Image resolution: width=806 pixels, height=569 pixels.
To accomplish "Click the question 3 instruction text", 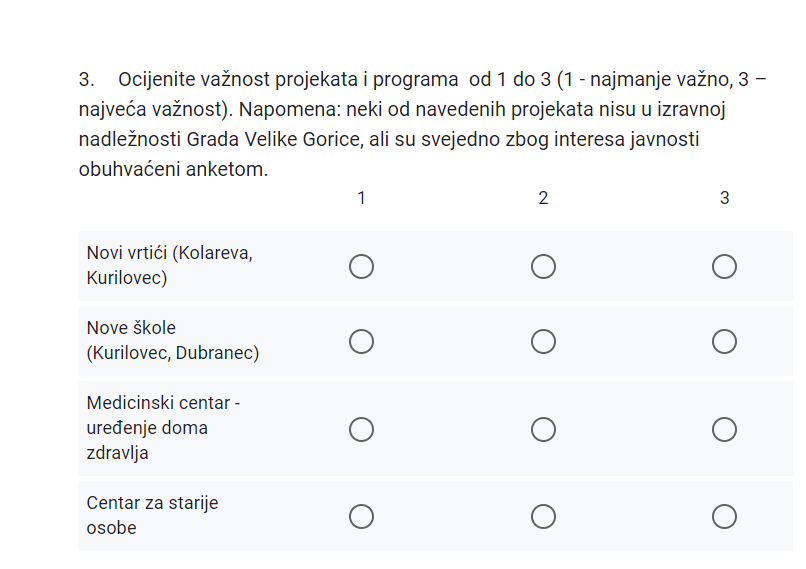I will [422, 124].
